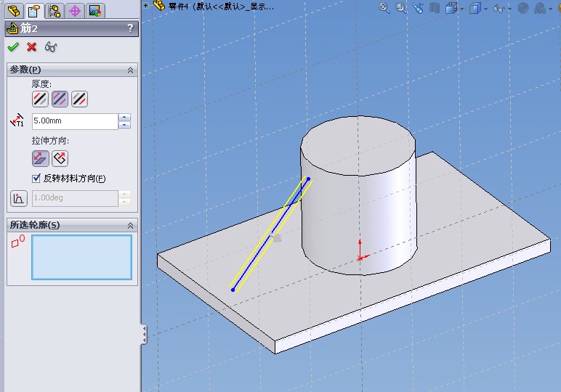Collapse the 参数 section
The height and width of the screenshot is (392, 561).
130,70
